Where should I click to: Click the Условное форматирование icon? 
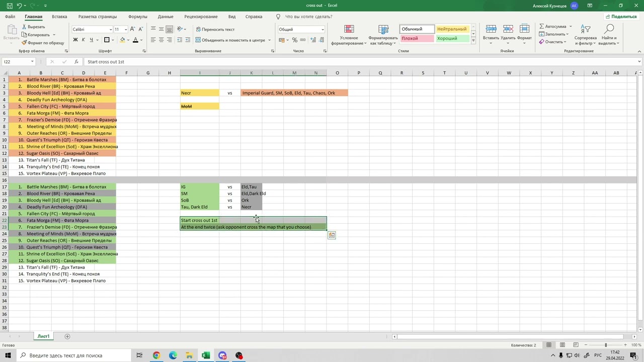(349, 30)
